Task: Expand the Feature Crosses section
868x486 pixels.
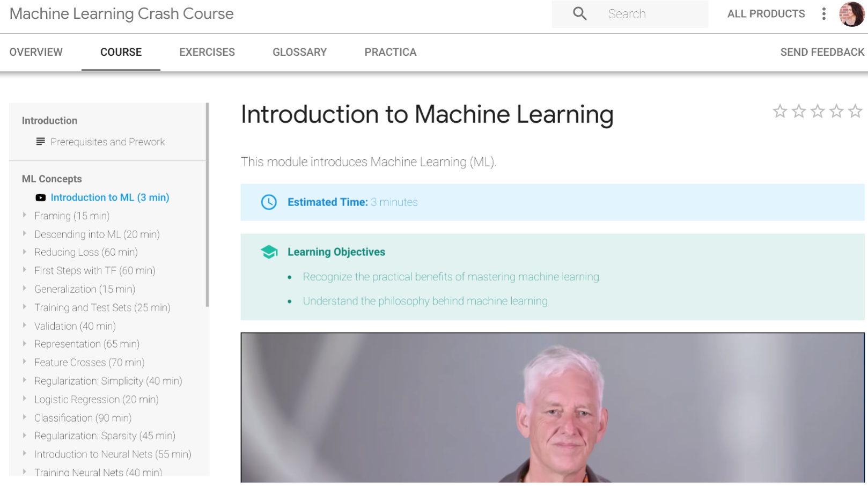Action: pyautogui.click(x=25, y=363)
